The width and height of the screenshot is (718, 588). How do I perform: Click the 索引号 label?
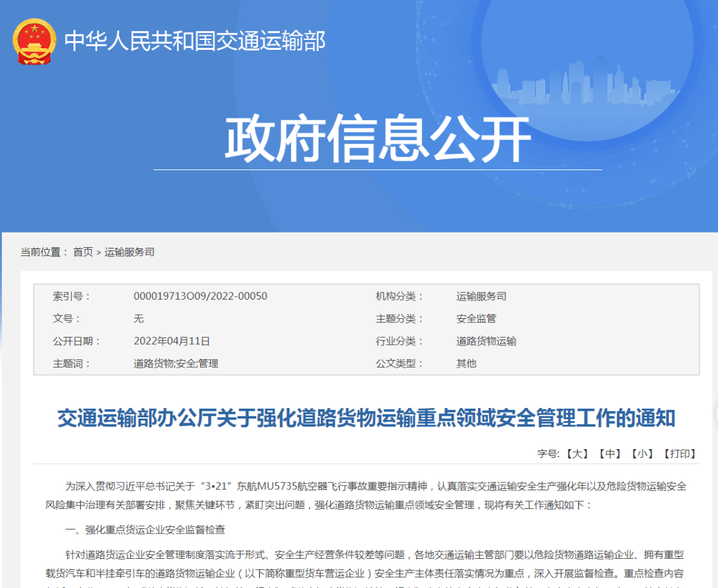(x=72, y=296)
